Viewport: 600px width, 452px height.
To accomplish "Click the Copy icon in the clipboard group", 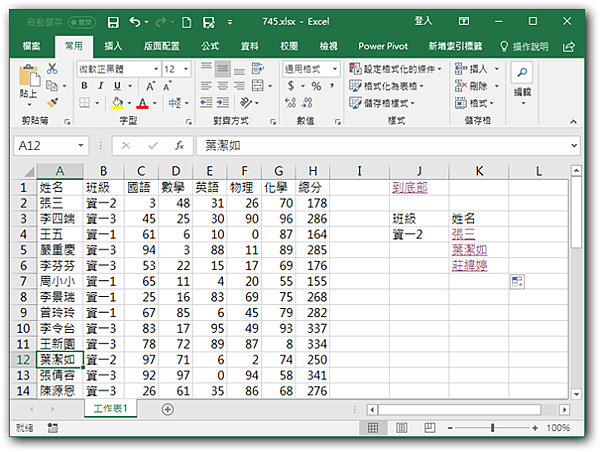I will coord(51,86).
